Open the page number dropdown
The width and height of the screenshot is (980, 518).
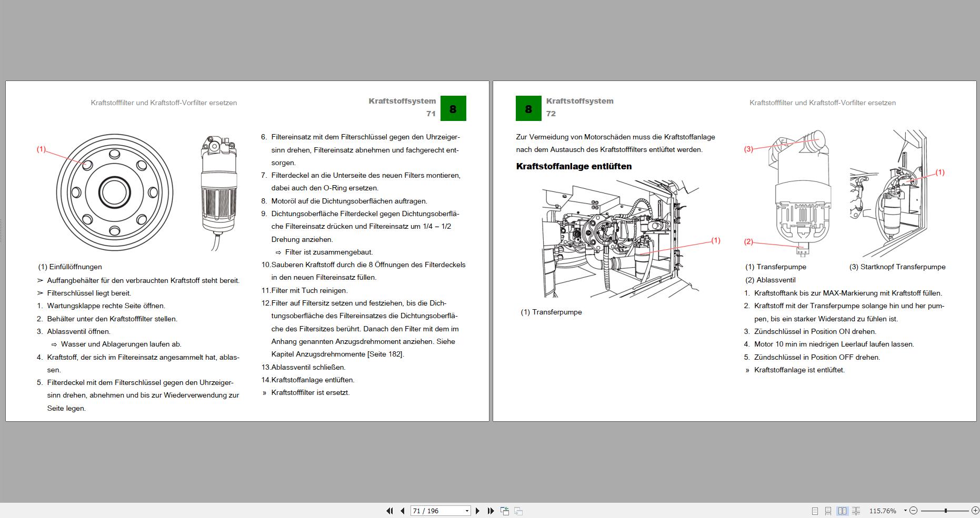[467, 511]
